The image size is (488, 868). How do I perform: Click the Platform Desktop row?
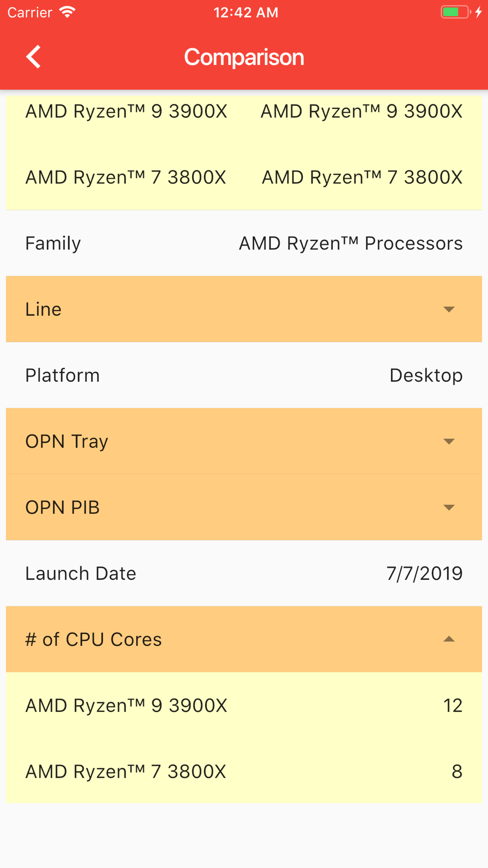[x=244, y=375]
